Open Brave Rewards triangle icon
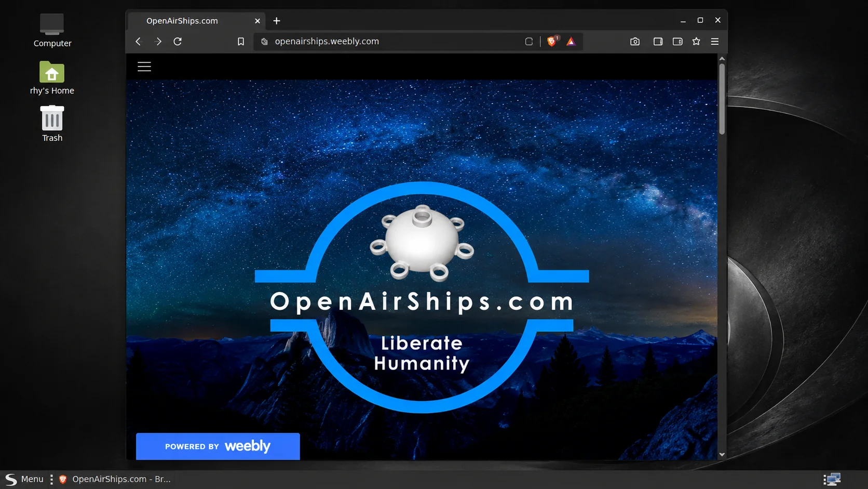The width and height of the screenshot is (868, 489). point(571,42)
